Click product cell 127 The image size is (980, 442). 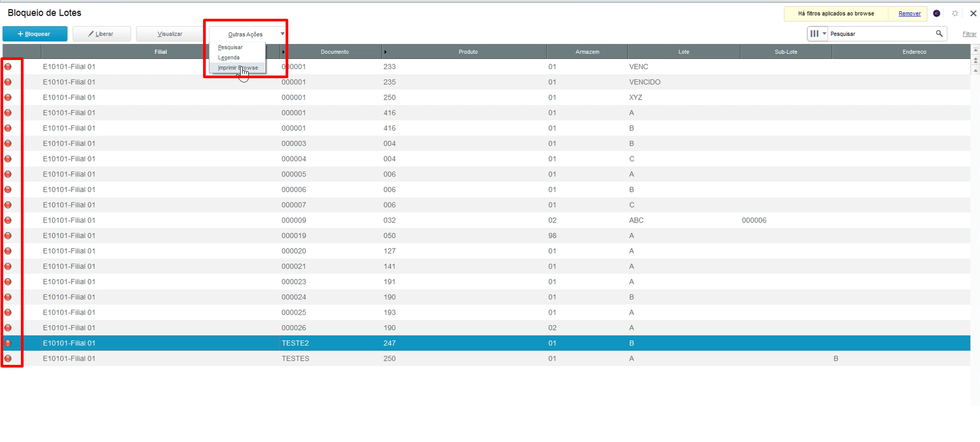(x=390, y=251)
